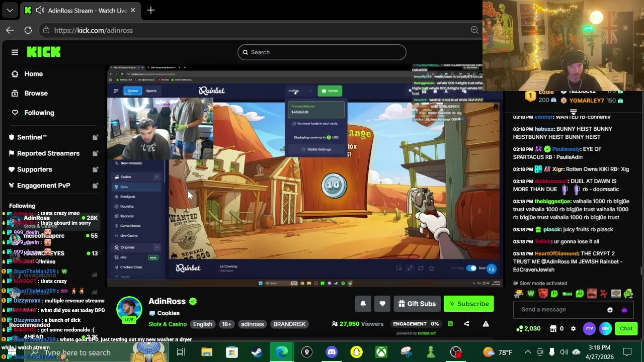Viewport: 644px width, 362px height.
Task: Open Supporters external link icon
Action: 95,169
